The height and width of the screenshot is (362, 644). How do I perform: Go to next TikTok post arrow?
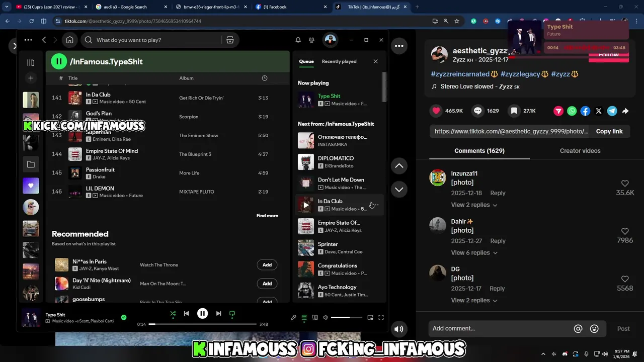coord(399,190)
